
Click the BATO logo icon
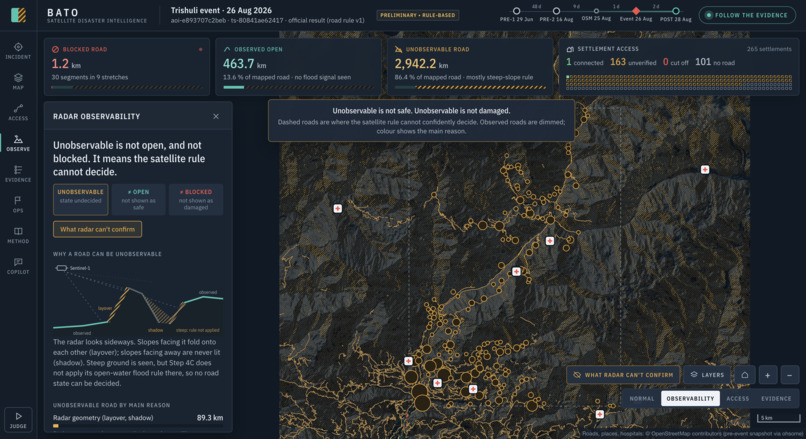(19, 14)
